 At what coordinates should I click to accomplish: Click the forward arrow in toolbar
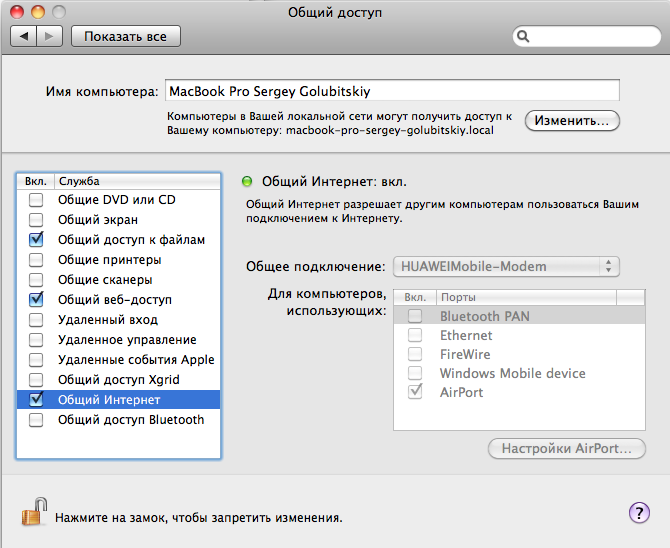50,36
